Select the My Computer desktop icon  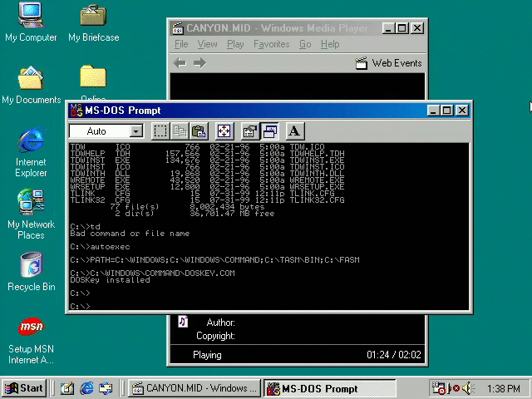(31, 22)
